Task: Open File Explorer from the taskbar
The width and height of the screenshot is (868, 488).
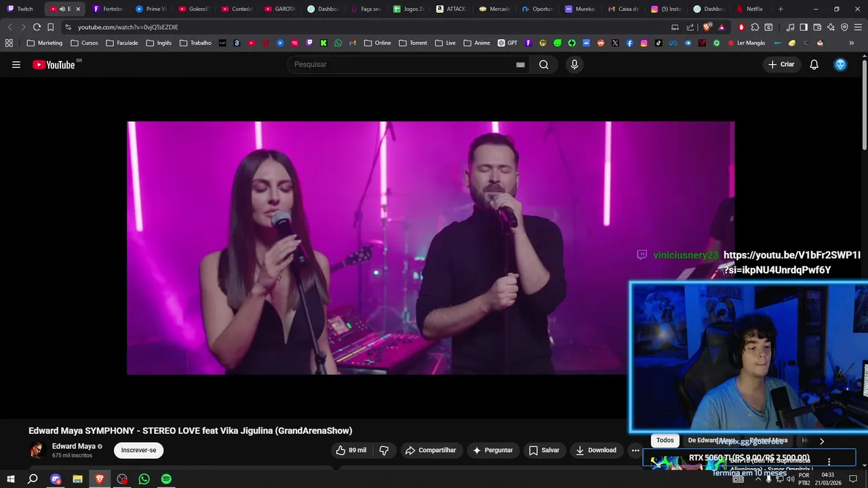Action: pyautogui.click(x=77, y=479)
